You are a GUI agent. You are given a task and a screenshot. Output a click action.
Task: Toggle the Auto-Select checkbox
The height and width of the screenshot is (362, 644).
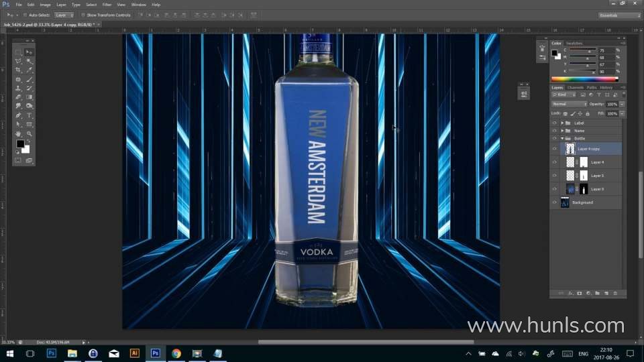pos(25,15)
